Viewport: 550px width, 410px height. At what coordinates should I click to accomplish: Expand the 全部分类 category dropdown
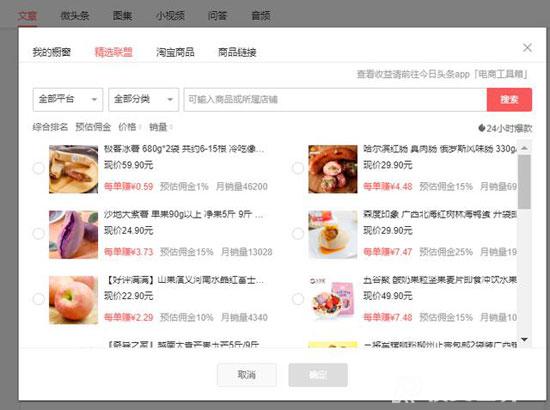(x=143, y=100)
